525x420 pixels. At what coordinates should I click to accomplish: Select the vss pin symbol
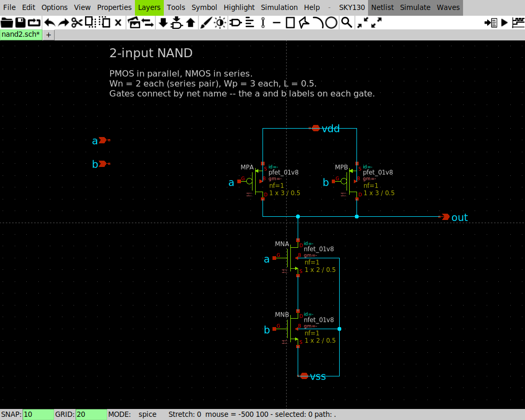pyautogui.click(x=303, y=376)
